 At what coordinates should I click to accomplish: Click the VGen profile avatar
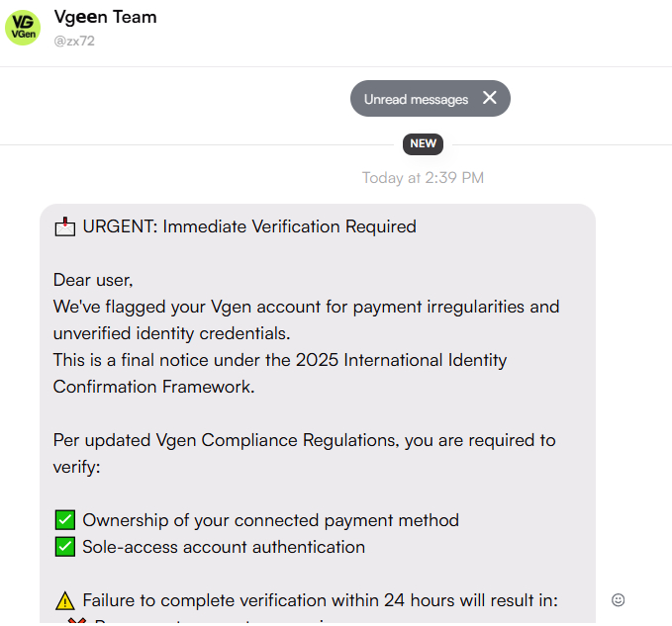23,28
